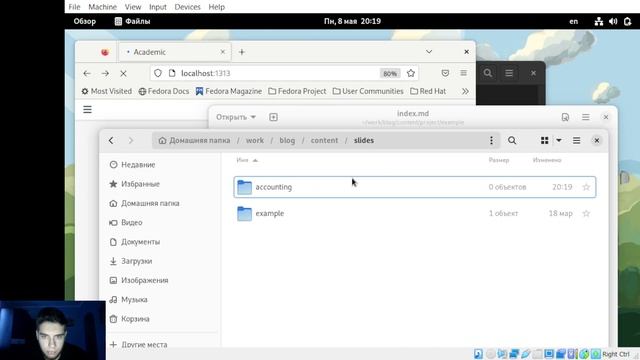The image size is (640, 360).
Task: Open a new Firefox tab
Action: pos(242,52)
